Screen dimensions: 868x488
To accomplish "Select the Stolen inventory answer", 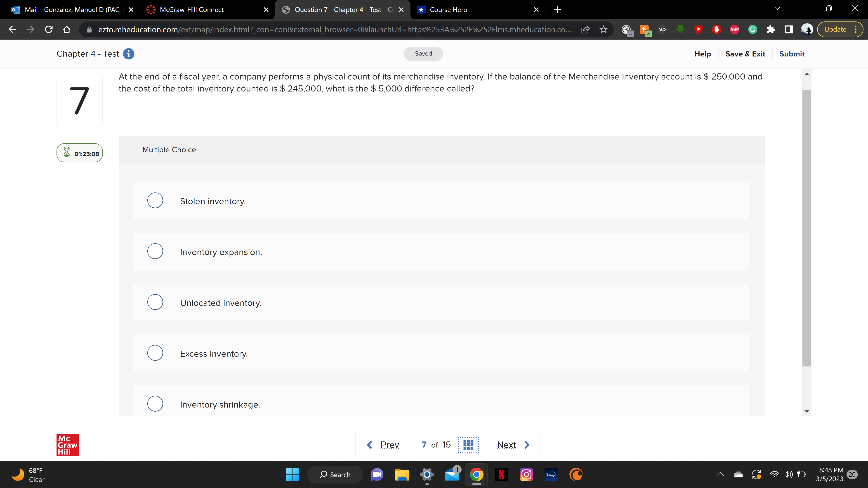I will click(155, 200).
